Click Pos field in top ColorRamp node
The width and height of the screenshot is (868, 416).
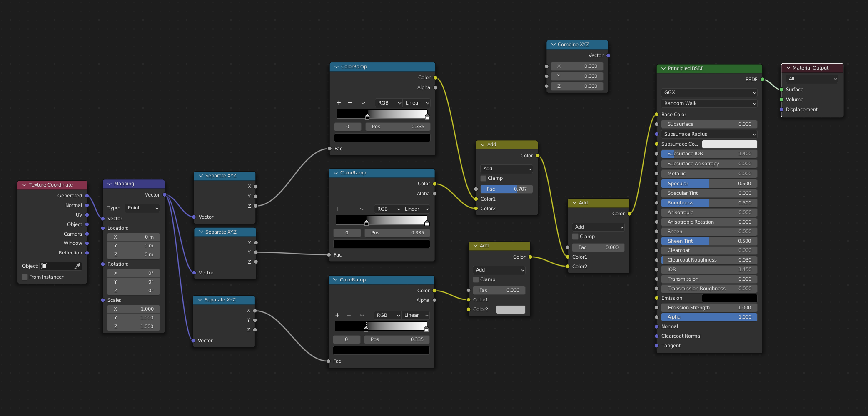398,127
